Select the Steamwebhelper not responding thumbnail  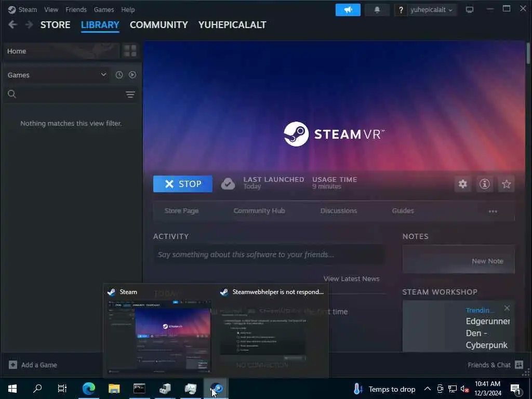263,338
